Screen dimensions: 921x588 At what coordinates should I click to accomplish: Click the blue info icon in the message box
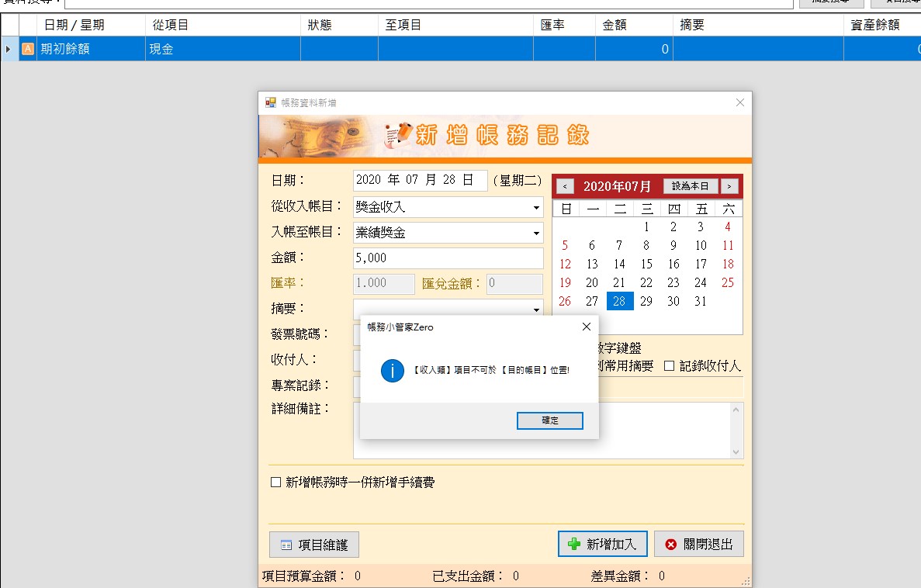click(x=393, y=371)
